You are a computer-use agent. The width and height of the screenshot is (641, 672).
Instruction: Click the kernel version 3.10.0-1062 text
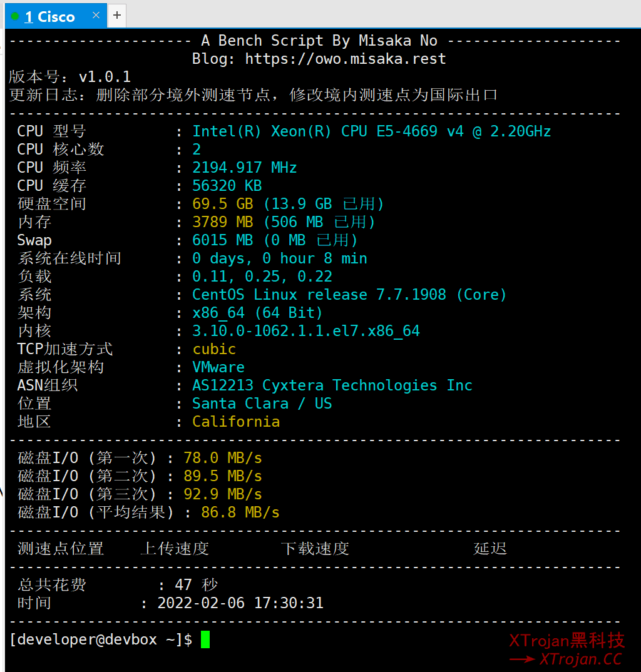305,331
